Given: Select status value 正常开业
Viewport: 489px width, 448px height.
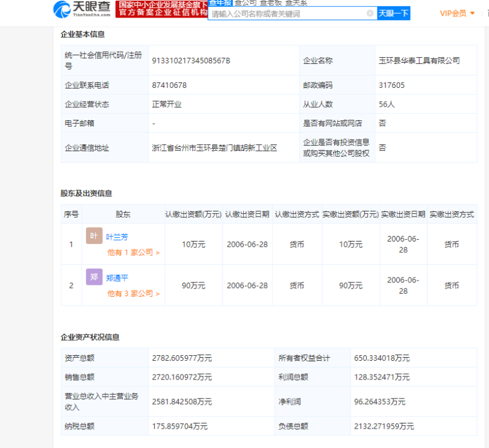Looking at the screenshot, I should tap(167, 104).
